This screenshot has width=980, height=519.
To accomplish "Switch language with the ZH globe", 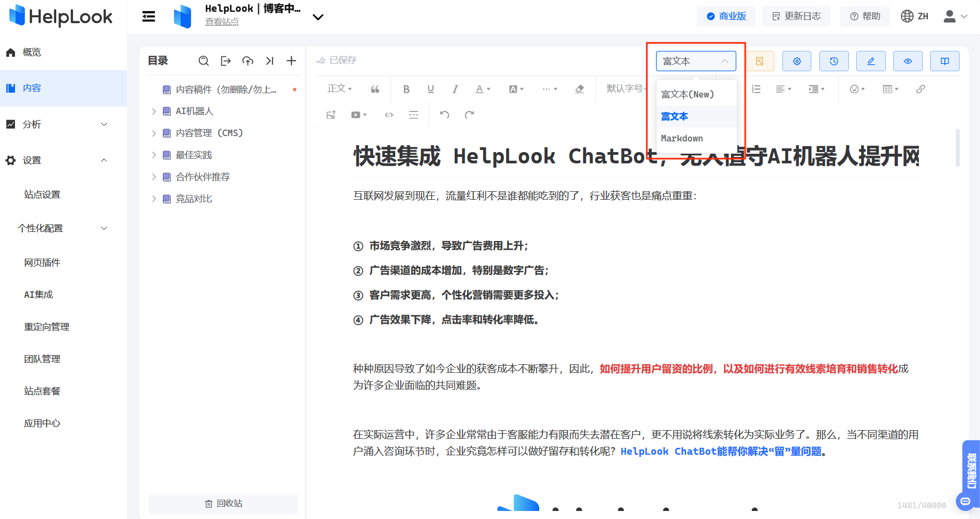I will (x=915, y=17).
